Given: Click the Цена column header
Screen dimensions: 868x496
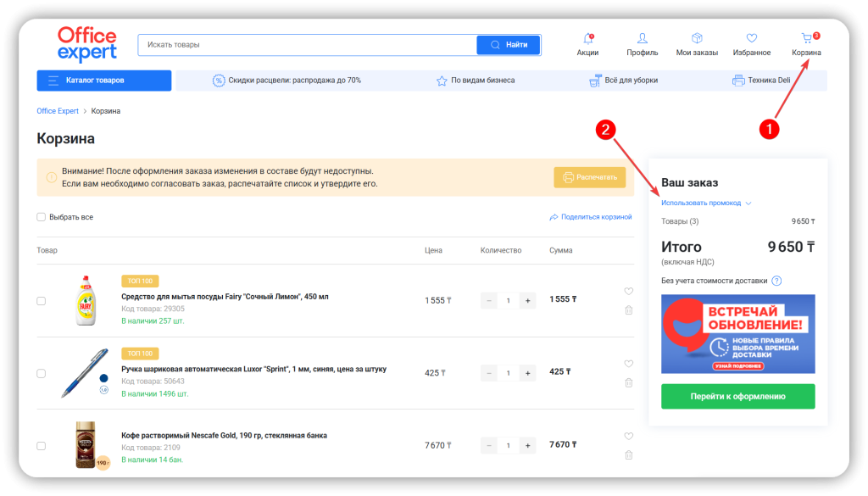Looking at the screenshot, I should pos(433,250).
